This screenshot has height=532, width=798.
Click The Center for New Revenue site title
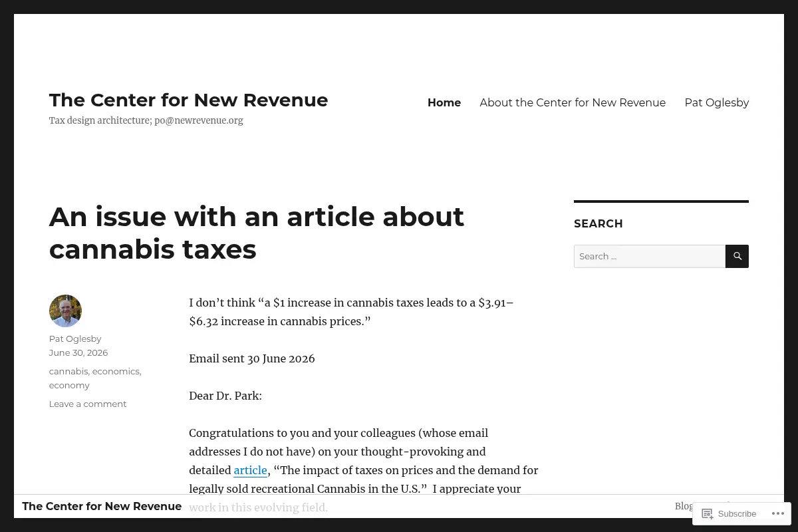pyautogui.click(x=188, y=100)
